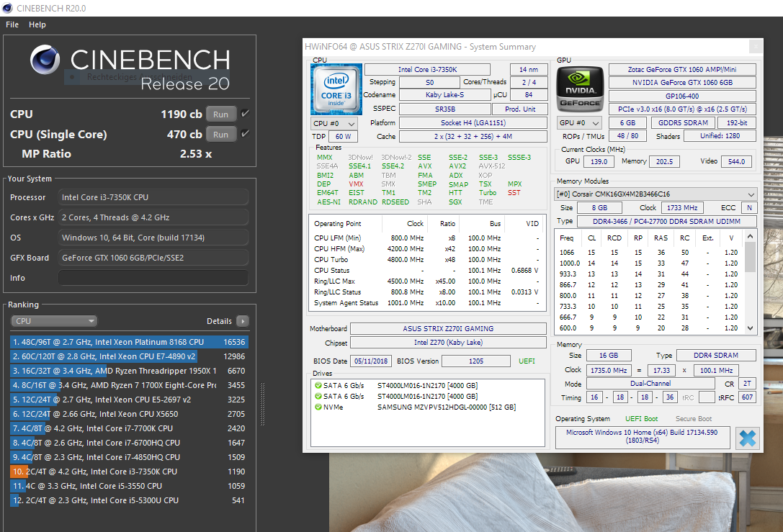Screen dimensions: 783x532
Task: Click the Kaby Lake-S codename field
Action: point(444,95)
